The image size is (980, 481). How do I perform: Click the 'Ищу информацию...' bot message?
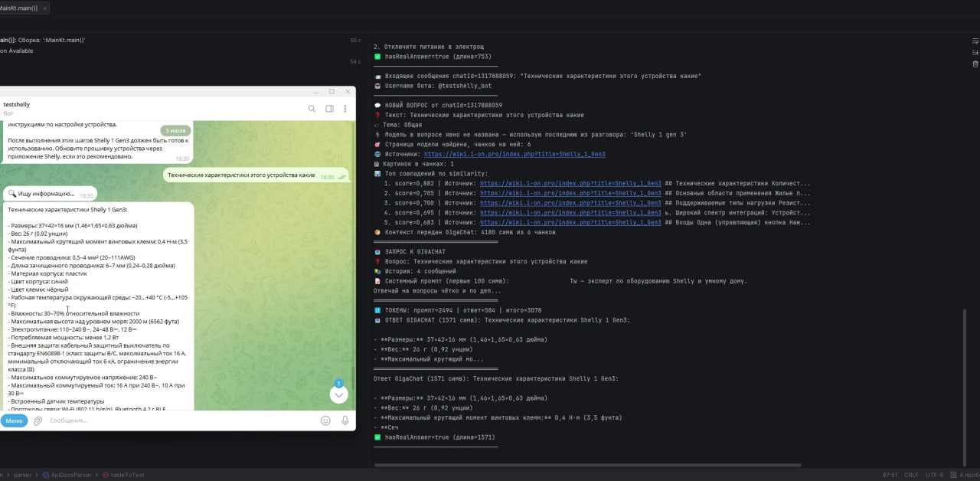coord(50,195)
